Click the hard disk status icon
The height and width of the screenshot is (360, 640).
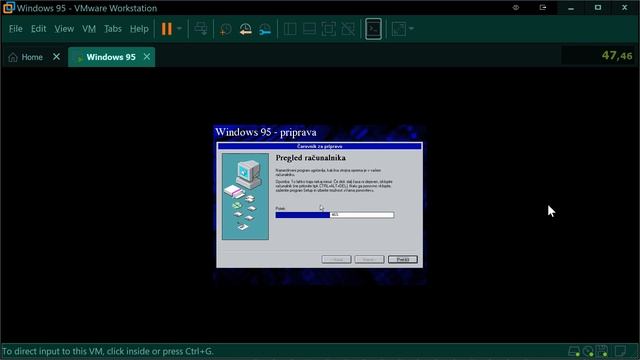tap(574, 351)
